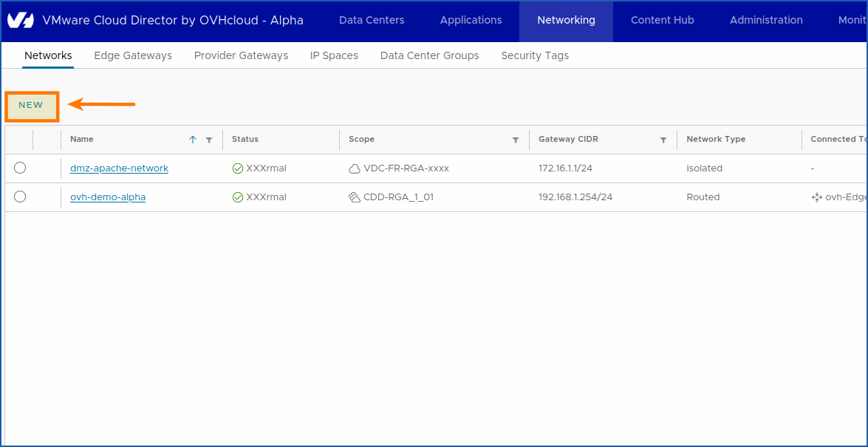Switch to the Edge Gateways tab
Screen dimensions: 868x447
(x=133, y=55)
